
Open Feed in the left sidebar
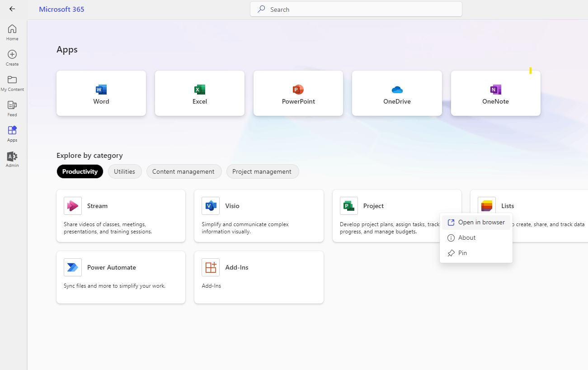(12, 109)
